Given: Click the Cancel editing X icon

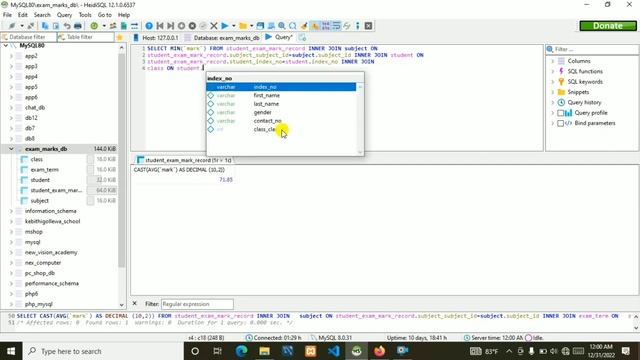Looking at the screenshot, I should (x=213, y=26).
